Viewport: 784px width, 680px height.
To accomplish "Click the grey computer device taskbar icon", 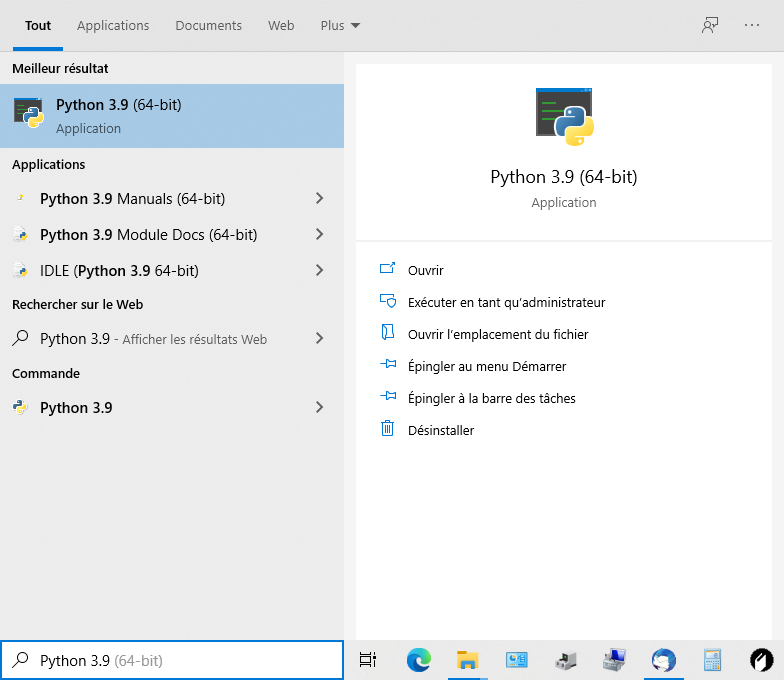I will (x=566, y=660).
